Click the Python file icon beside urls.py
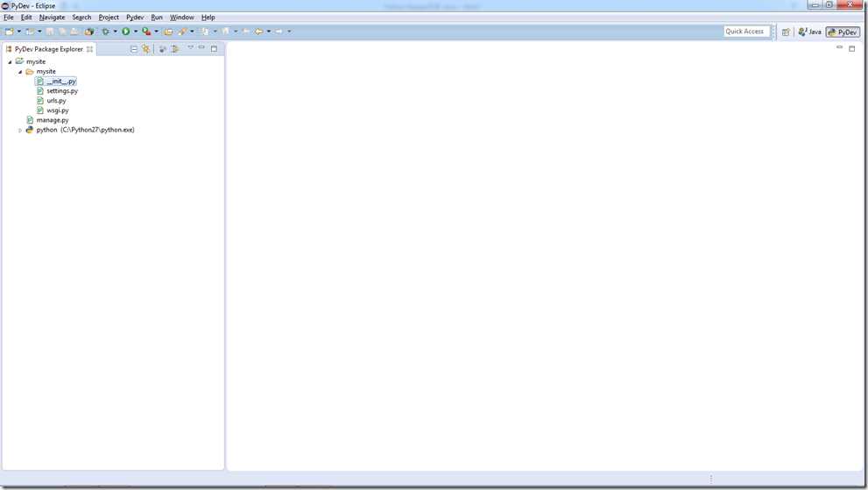Screen dimensions: 868x490 40,101
